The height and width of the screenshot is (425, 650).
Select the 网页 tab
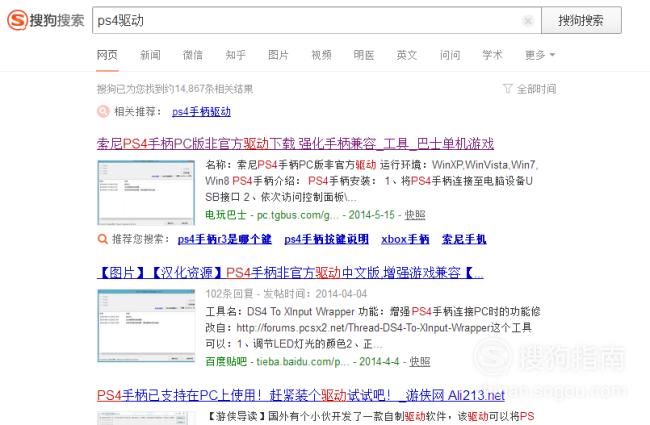[x=107, y=55]
